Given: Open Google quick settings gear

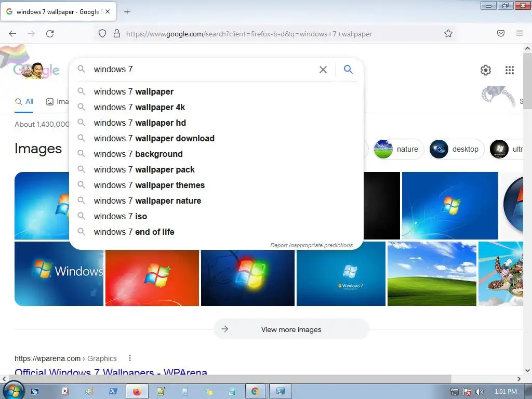Looking at the screenshot, I should 486,70.
